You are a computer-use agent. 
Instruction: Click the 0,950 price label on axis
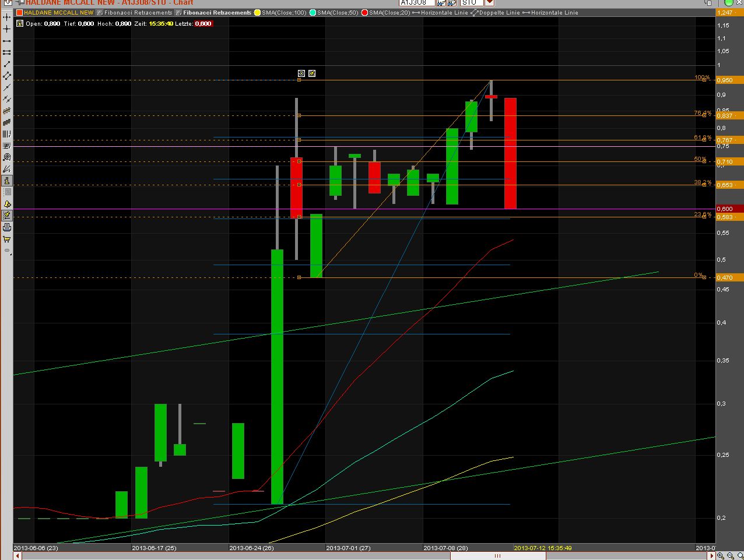(729, 80)
